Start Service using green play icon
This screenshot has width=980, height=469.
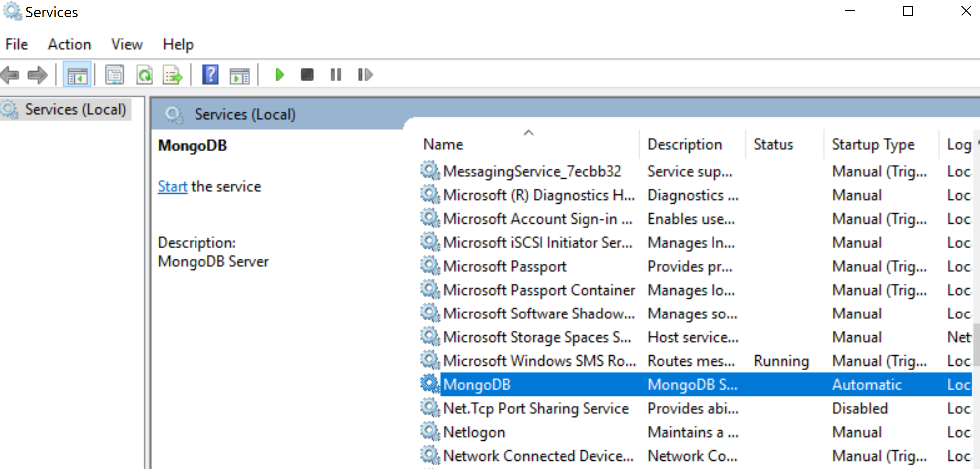pyautogui.click(x=279, y=75)
